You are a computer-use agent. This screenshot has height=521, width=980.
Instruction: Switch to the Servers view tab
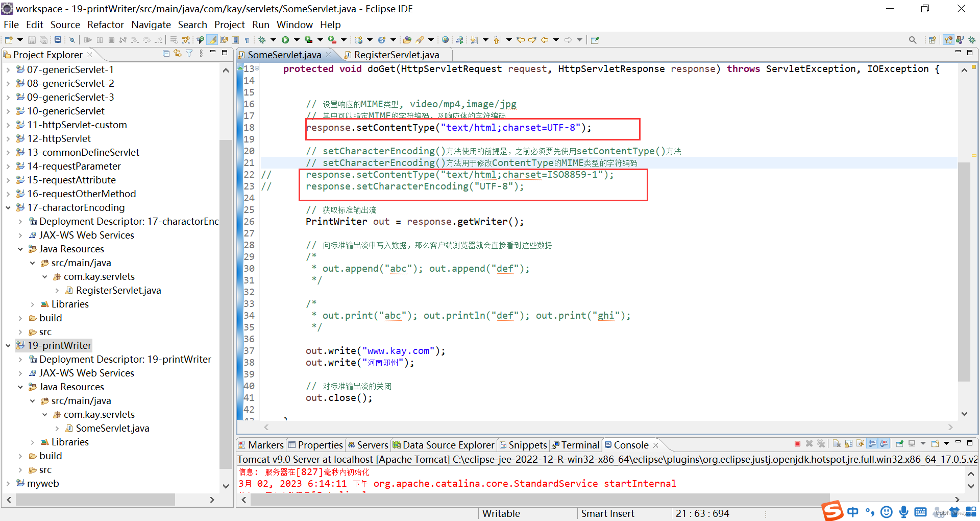click(x=367, y=445)
